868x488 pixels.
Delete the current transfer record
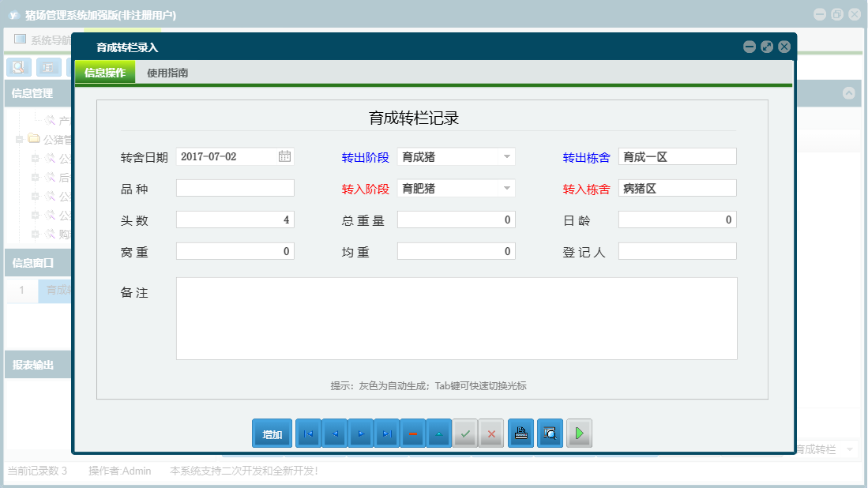pos(412,433)
